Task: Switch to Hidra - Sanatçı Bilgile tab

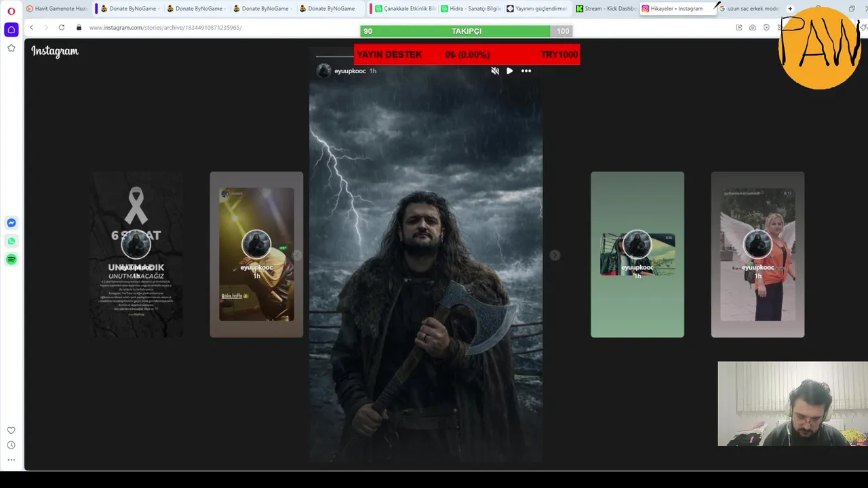Action: (x=471, y=9)
